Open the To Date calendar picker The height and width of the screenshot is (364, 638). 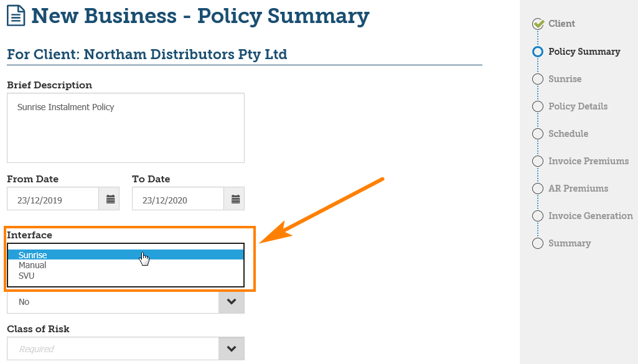tap(235, 199)
